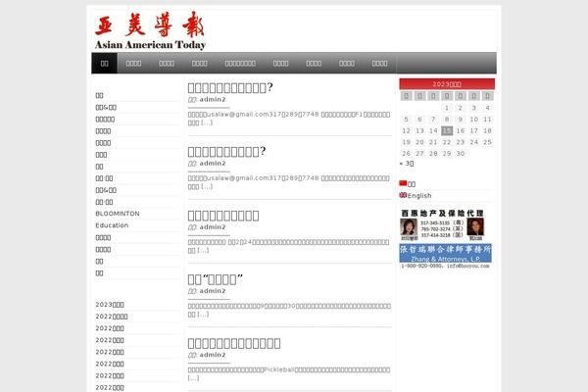Open the 2023 archive link in the sidebar
This screenshot has width=588, height=392.
click(x=110, y=305)
